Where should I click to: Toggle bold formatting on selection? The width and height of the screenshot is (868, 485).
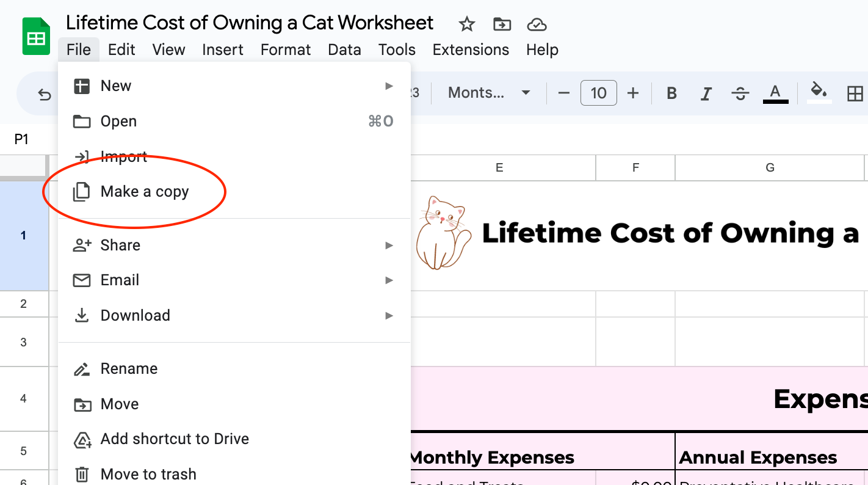click(671, 93)
